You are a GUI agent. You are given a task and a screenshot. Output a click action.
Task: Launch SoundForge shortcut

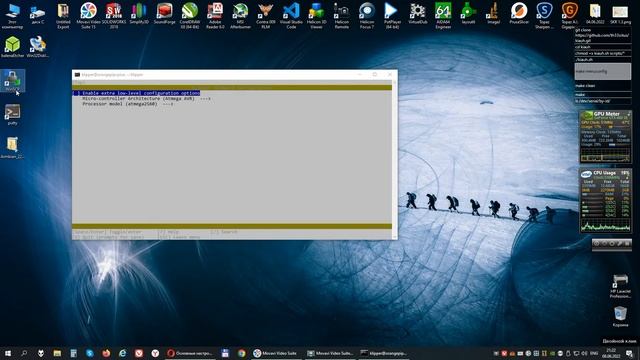coord(164,14)
